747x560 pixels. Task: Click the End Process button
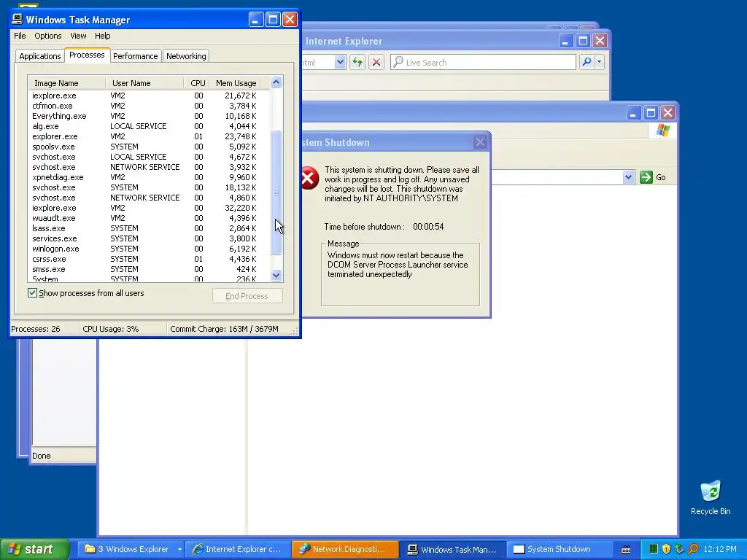(247, 296)
